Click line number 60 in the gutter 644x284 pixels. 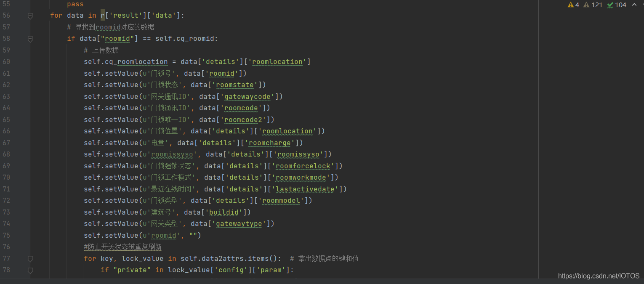(6, 62)
